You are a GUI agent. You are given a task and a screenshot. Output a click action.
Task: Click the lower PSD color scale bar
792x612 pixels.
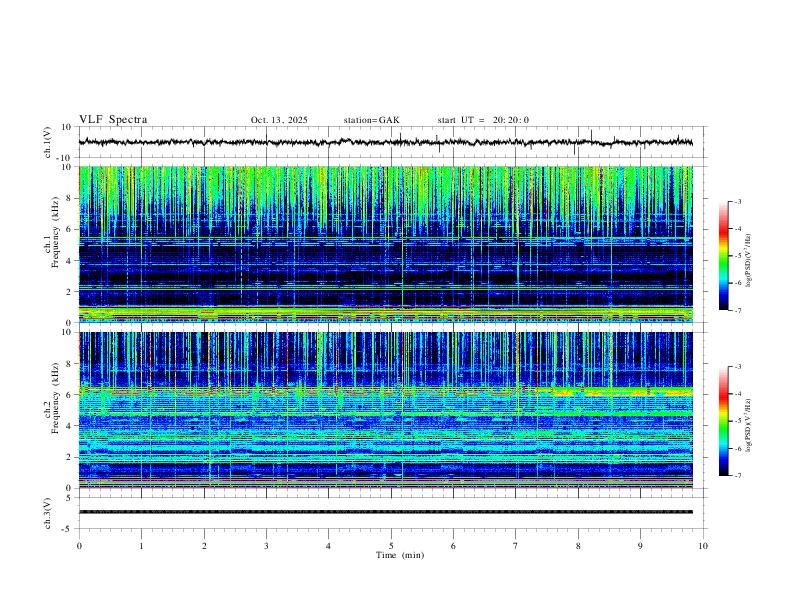tap(723, 421)
